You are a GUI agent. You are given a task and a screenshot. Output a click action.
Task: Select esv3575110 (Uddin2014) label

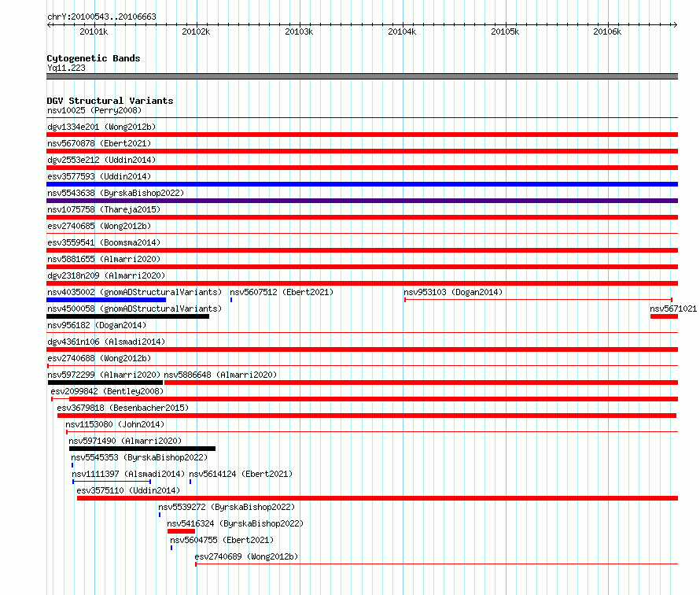click(128, 490)
